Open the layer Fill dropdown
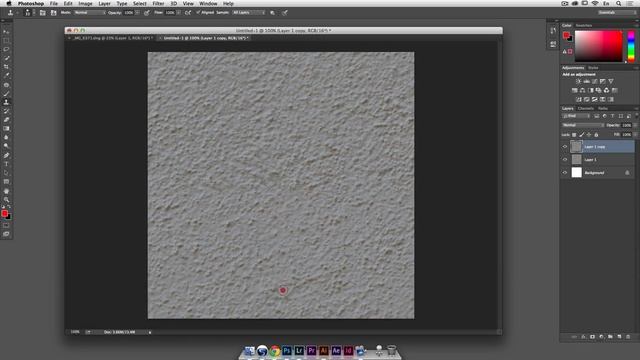The image size is (640, 360). (635, 135)
